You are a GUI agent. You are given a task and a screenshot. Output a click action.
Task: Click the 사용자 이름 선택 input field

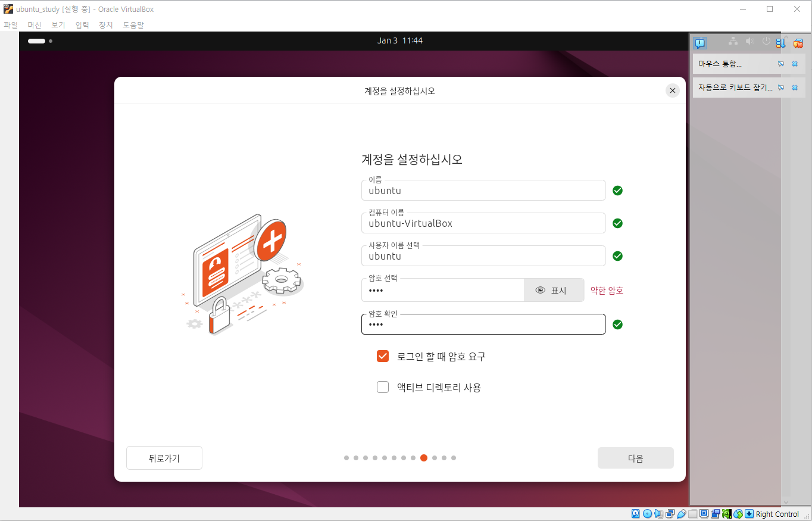483,256
